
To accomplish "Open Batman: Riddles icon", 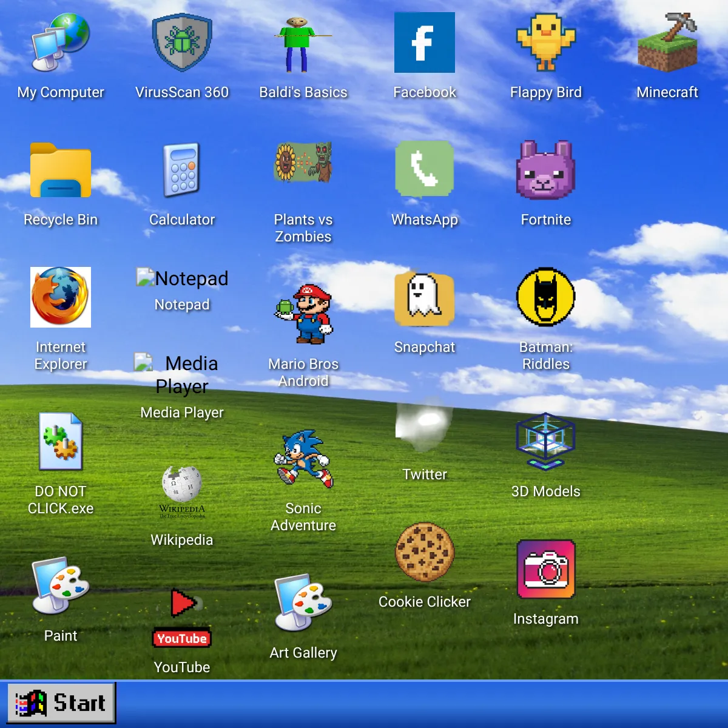I will (546, 297).
